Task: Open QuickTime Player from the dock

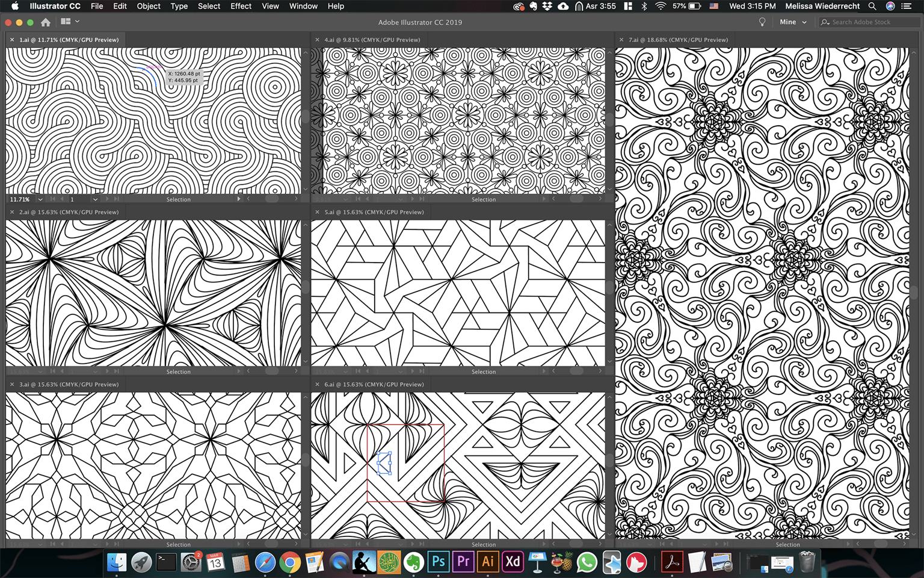Action: tap(339, 562)
